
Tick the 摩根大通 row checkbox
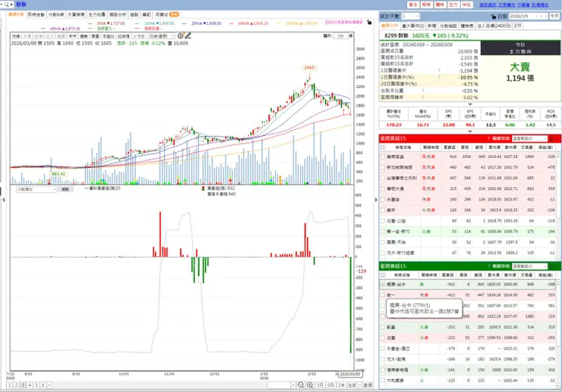coord(383,188)
